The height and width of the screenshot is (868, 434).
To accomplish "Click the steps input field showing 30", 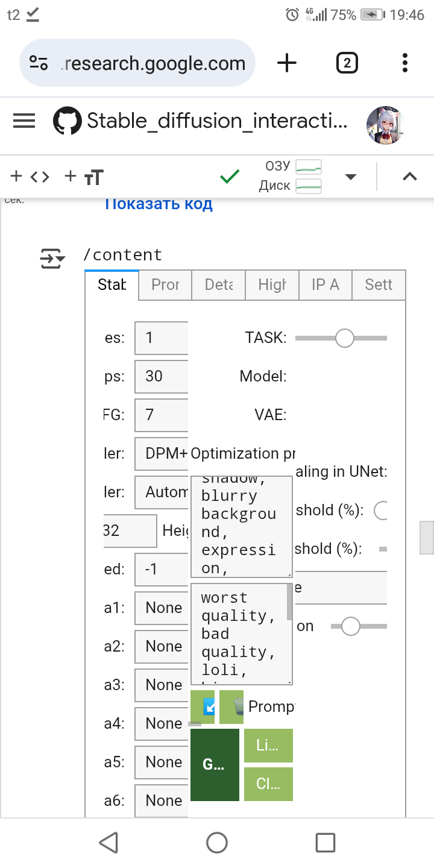I will [162, 376].
